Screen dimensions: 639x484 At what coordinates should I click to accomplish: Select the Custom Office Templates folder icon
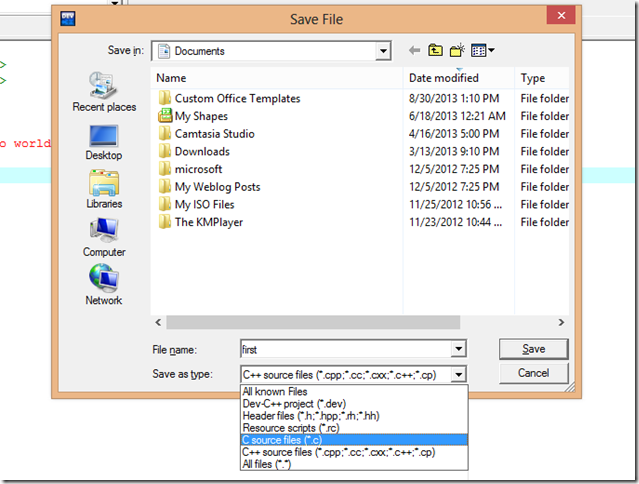click(x=165, y=98)
